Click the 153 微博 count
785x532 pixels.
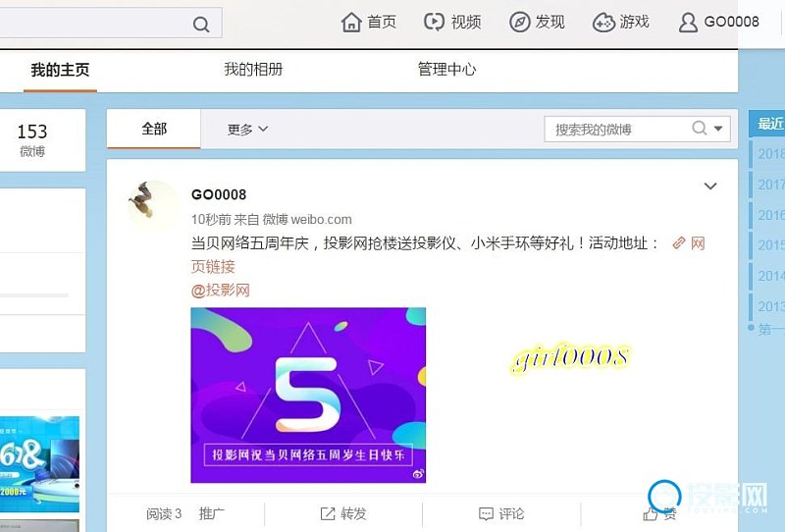32,139
